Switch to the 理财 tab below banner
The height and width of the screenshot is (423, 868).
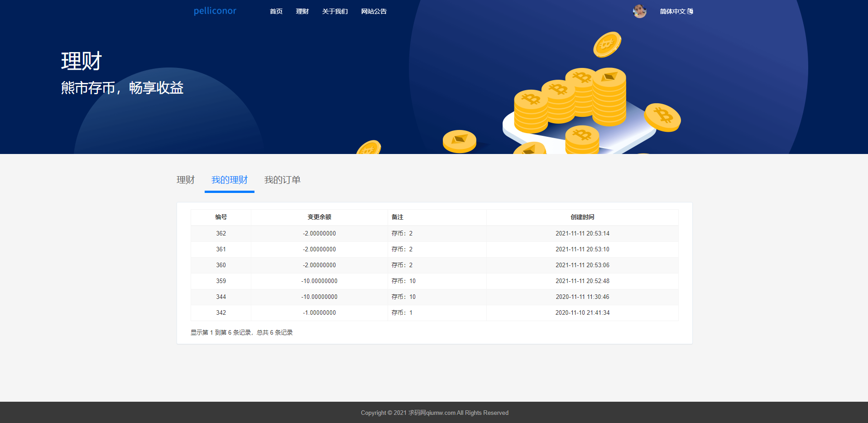(x=186, y=180)
